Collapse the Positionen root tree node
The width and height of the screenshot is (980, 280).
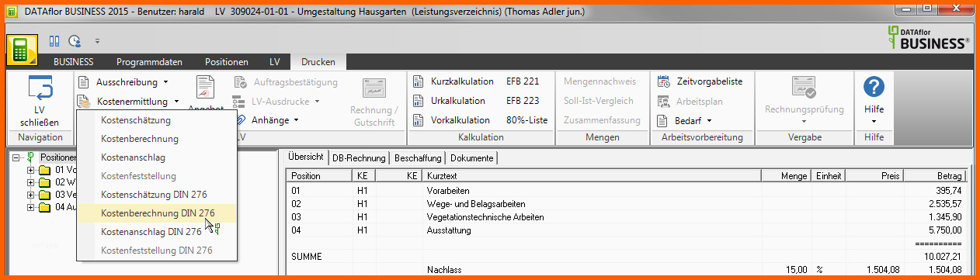[x=16, y=157]
